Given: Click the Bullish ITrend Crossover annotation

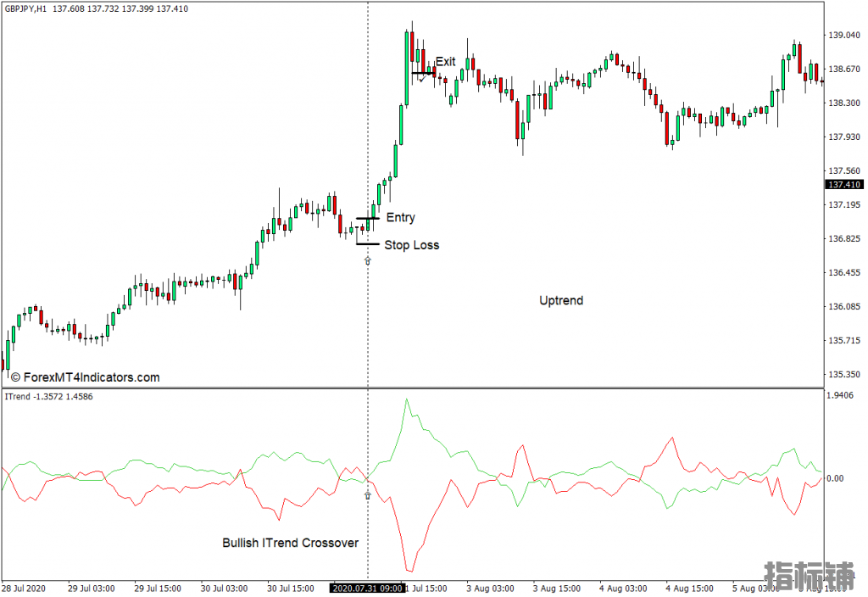Looking at the screenshot, I should [x=290, y=543].
